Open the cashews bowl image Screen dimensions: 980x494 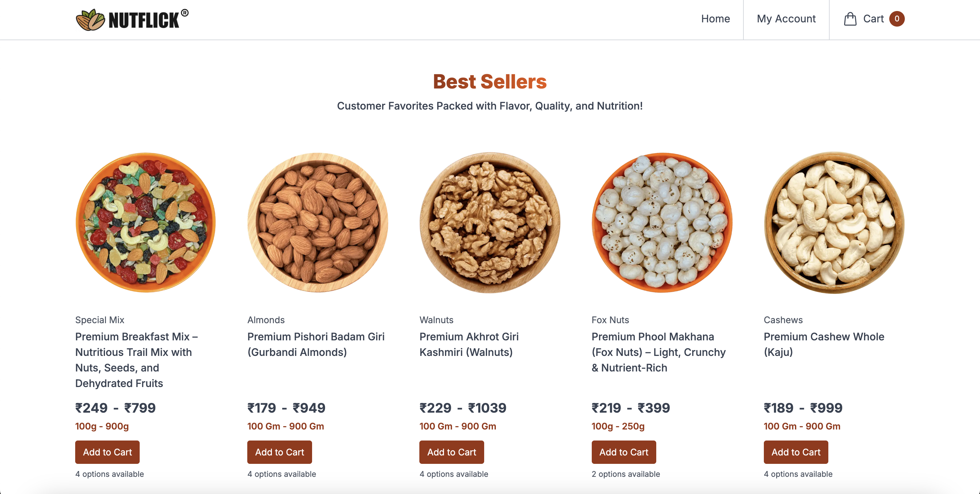834,223
